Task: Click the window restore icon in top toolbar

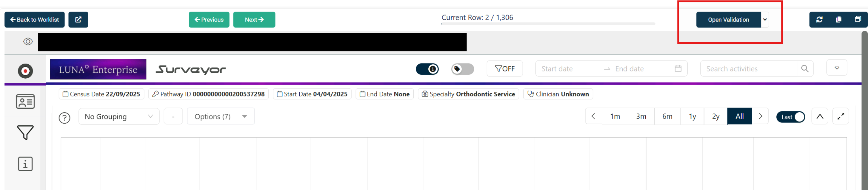Action: (x=858, y=19)
